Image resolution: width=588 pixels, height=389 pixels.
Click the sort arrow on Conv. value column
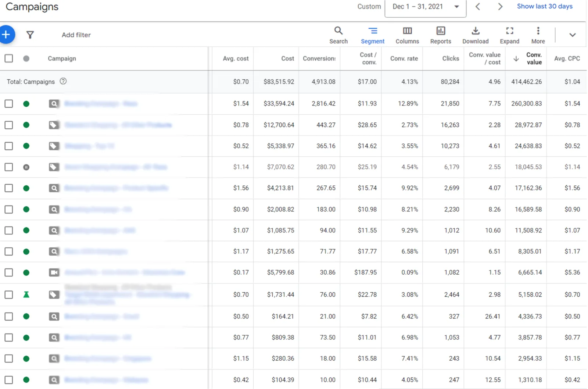coord(516,59)
